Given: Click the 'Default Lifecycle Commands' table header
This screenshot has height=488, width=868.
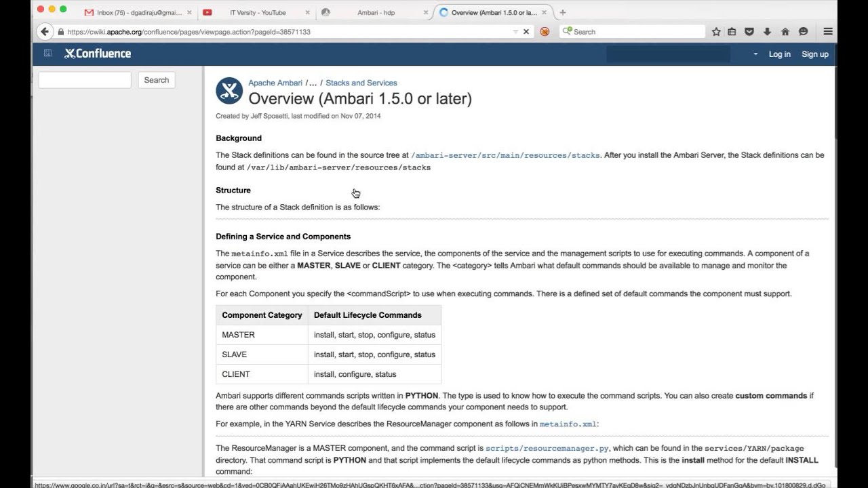Looking at the screenshot, I should tap(374, 315).
